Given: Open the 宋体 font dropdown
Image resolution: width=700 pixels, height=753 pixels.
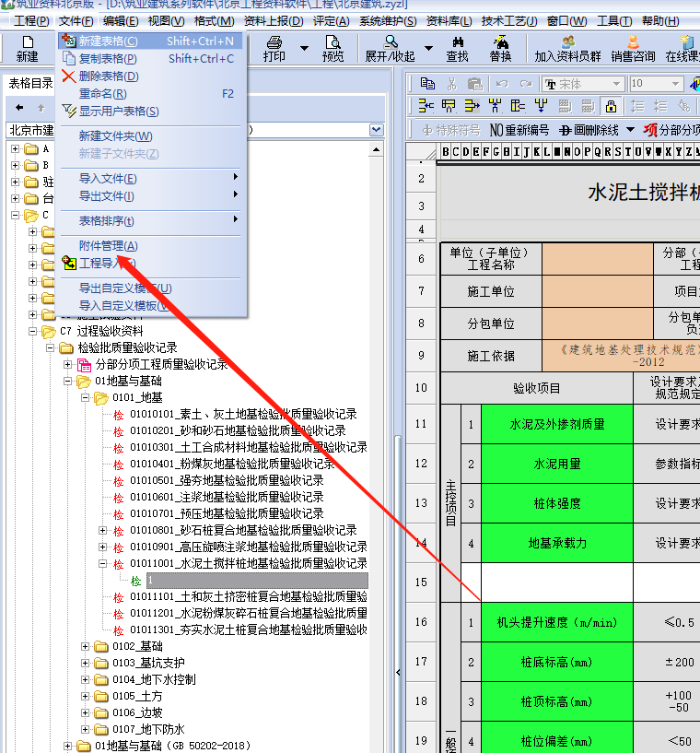Looking at the screenshot, I should point(616,84).
